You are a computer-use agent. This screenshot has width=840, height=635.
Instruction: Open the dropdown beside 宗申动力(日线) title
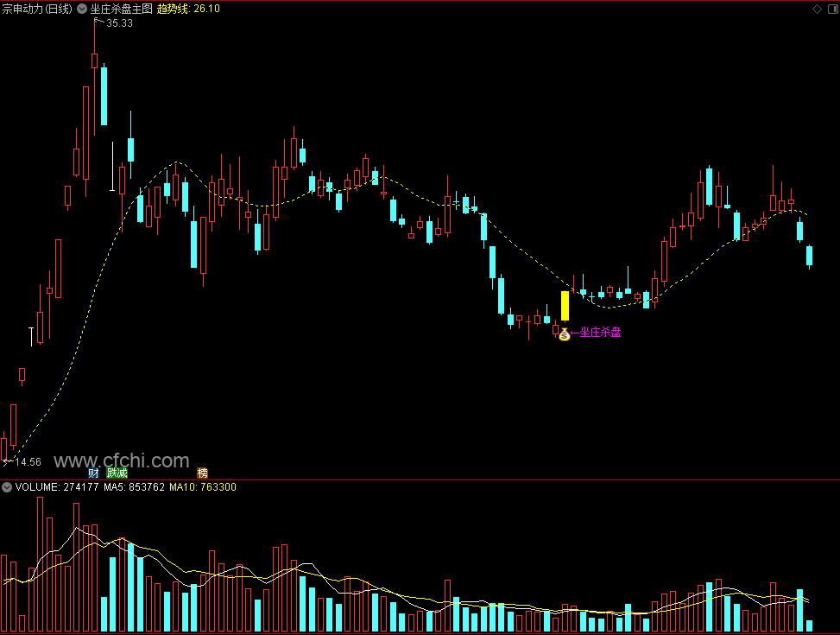(x=82, y=9)
